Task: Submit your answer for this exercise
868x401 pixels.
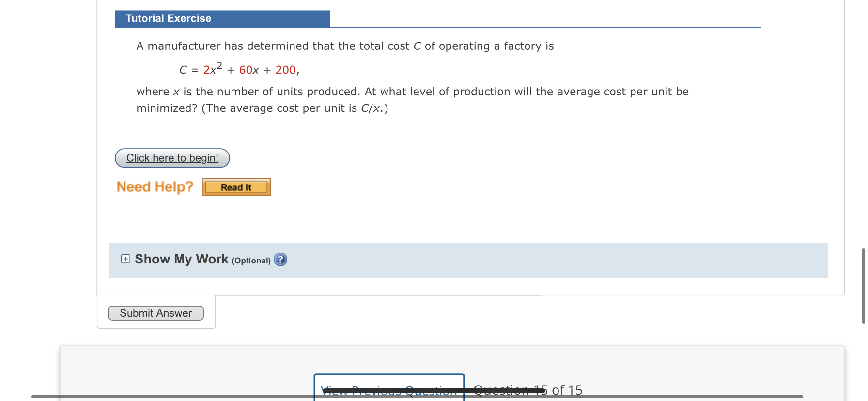Action: point(155,313)
